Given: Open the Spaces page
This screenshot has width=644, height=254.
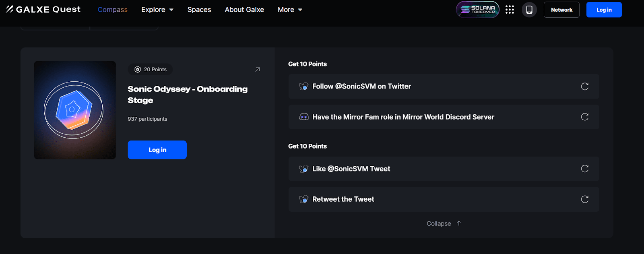Looking at the screenshot, I should click(199, 10).
